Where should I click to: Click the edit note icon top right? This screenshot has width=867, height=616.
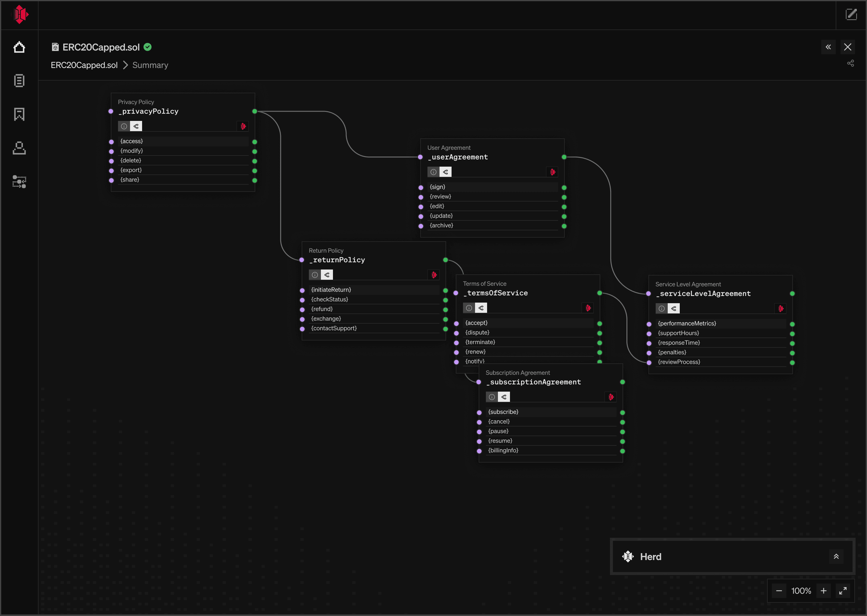coord(851,15)
